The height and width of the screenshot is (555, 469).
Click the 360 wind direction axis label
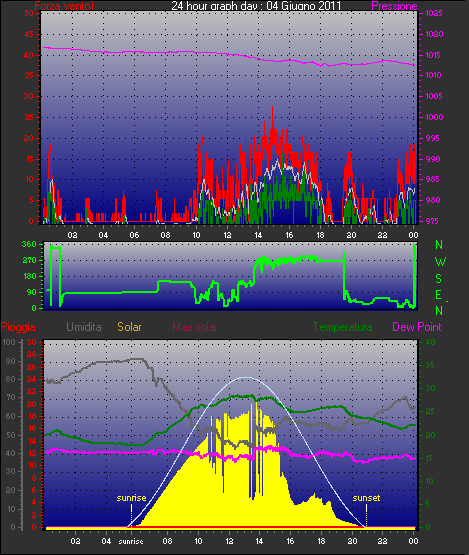coord(29,244)
